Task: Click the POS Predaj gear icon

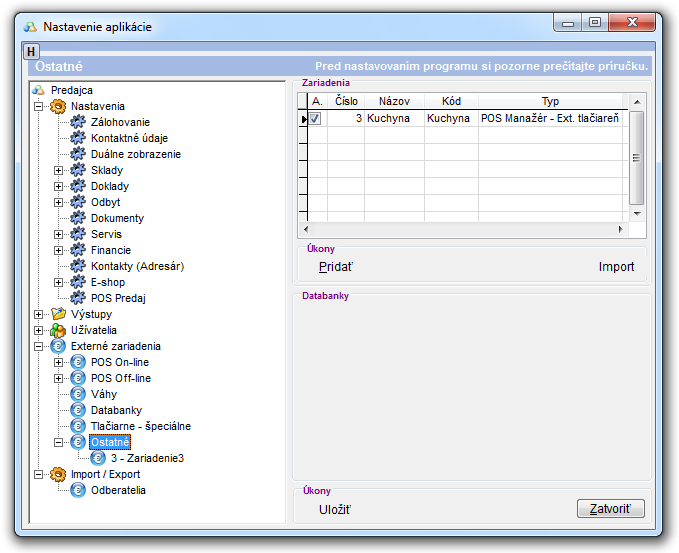Action: [x=78, y=298]
